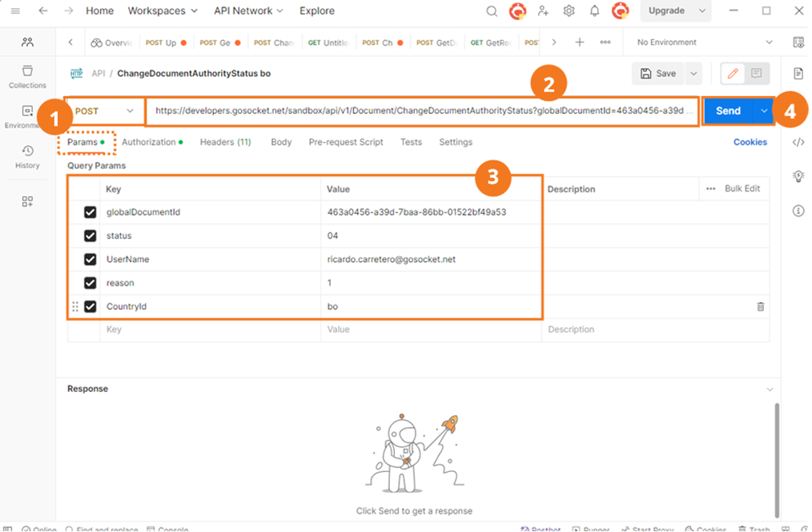Uncheck the CountryId parameter

point(90,307)
